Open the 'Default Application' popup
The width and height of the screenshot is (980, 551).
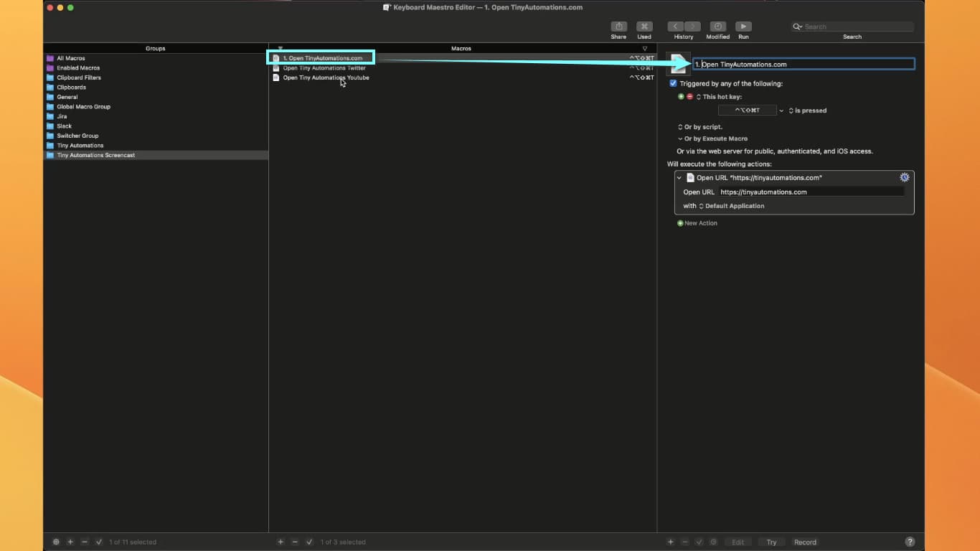point(732,206)
